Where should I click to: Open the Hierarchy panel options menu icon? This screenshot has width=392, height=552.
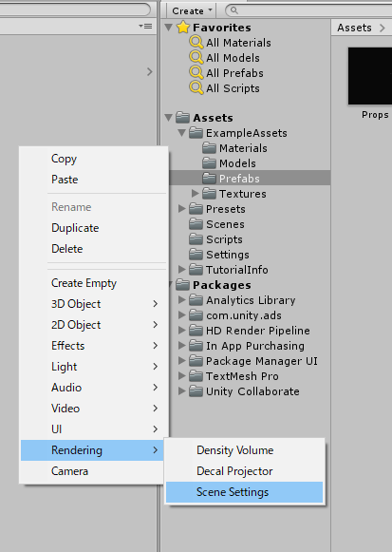point(145,26)
